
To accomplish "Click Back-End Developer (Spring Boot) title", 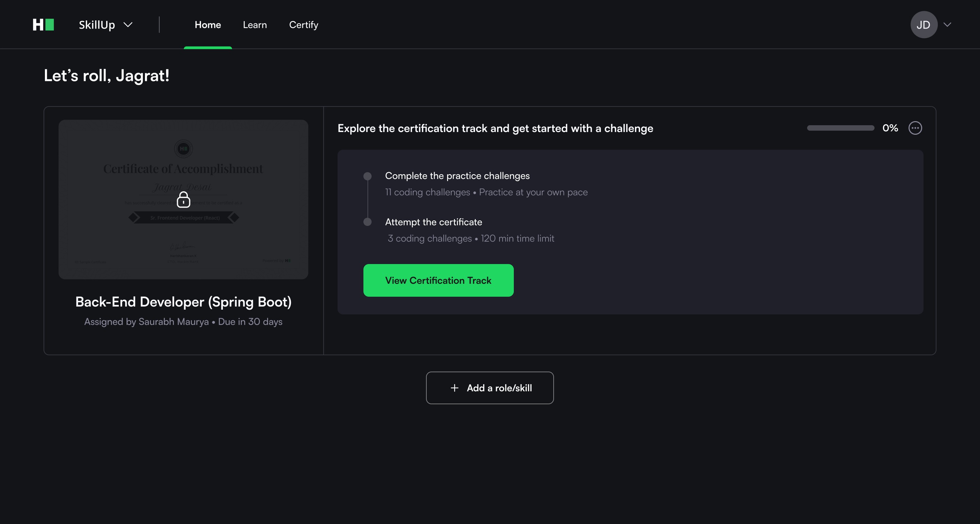I will click(x=183, y=302).
